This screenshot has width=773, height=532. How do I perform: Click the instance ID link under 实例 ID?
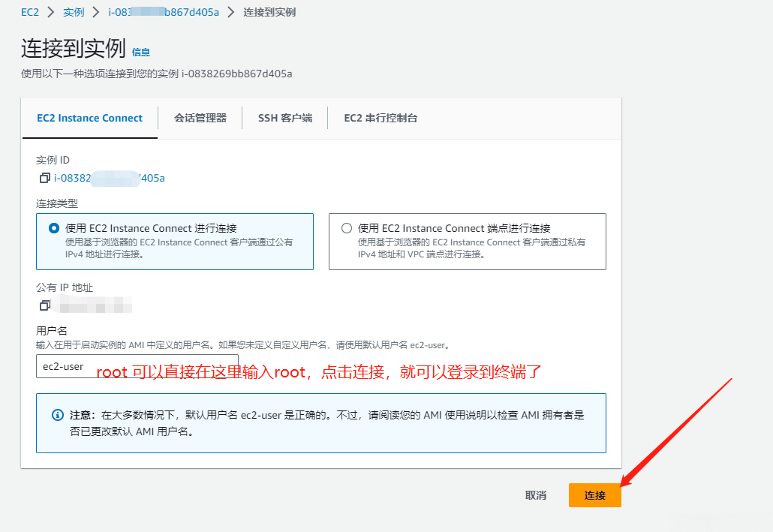click(x=110, y=179)
